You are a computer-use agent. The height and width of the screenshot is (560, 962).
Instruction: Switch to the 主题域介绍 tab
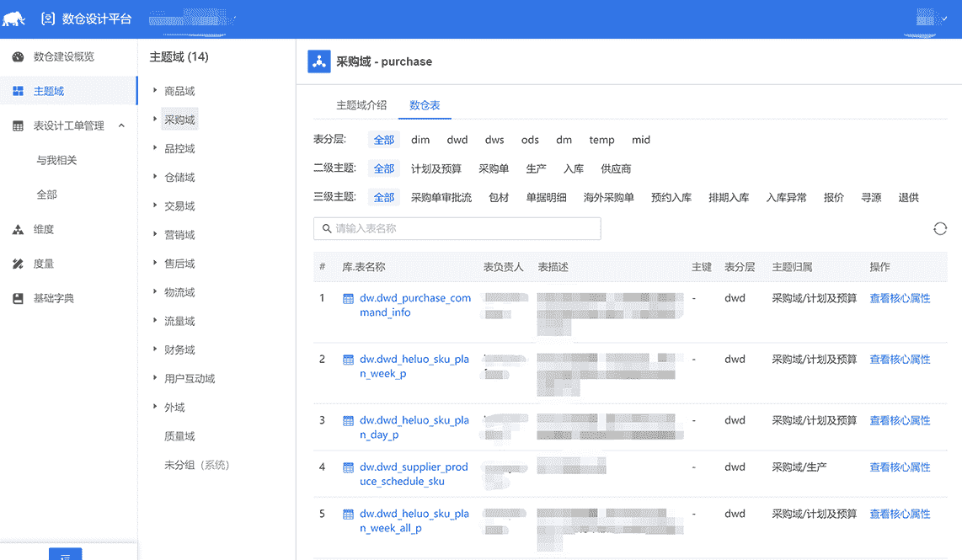click(x=361, y=105)
